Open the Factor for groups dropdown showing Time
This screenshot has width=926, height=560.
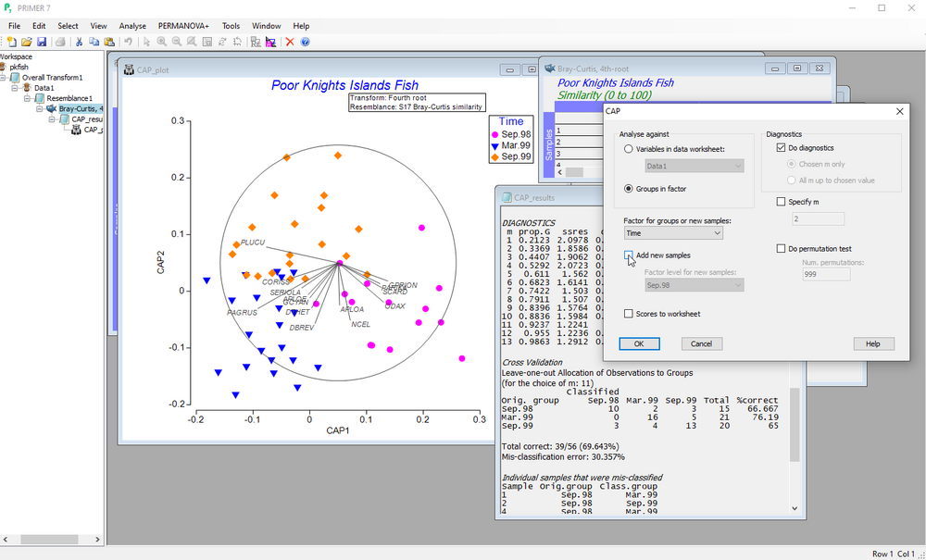(673, 234)
